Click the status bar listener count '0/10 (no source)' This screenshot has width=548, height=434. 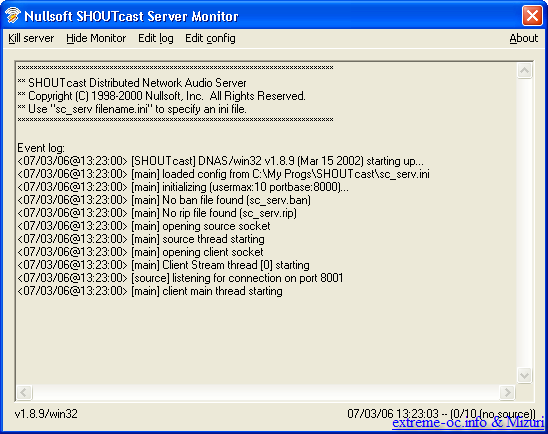coord(493,414)
